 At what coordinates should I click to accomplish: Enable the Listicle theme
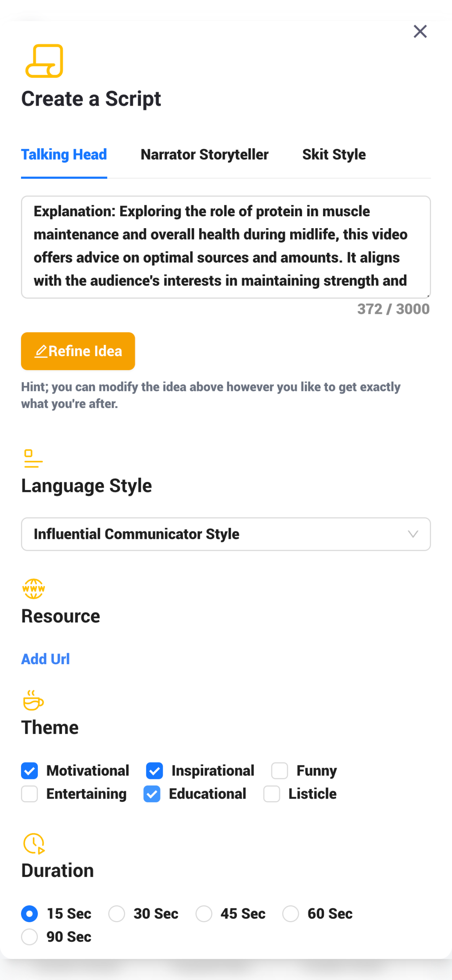[271, 794]
